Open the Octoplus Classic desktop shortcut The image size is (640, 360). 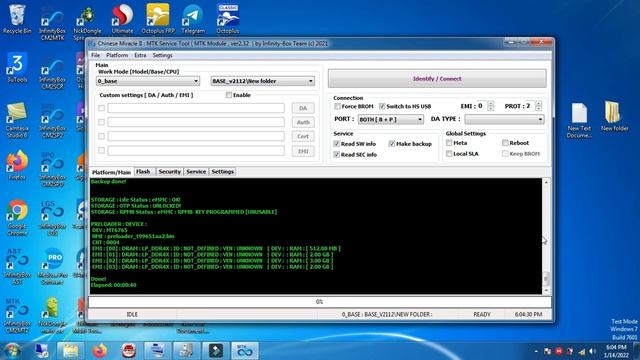[x=228, y=19]
